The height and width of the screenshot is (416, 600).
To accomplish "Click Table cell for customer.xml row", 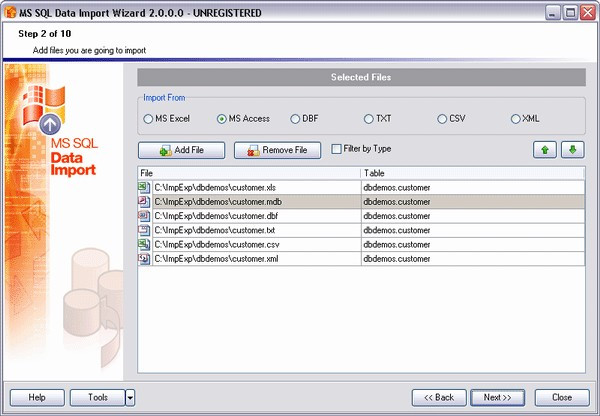I will (x=473, y=259).
